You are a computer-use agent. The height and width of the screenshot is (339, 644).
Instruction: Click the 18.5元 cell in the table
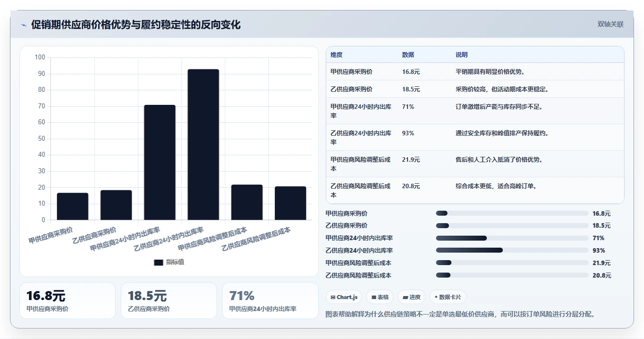click(x=411, y=89)
